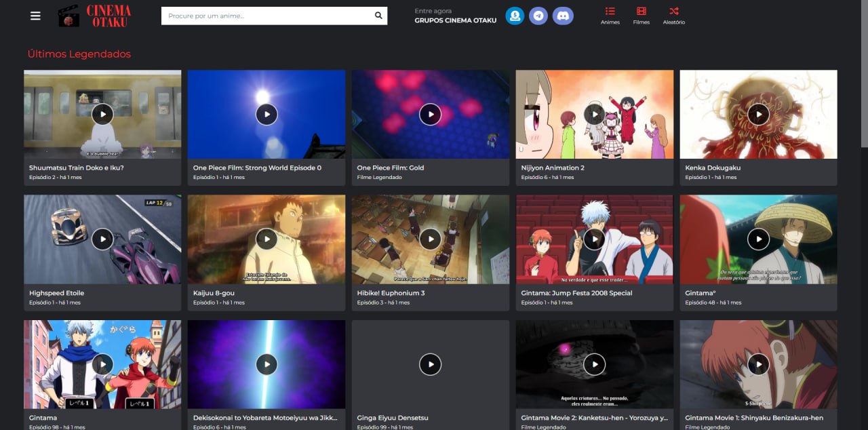Click the GRUPOS CINEMA OTAKU text
The height and width of the screenshot is (430, 868).
[x=456, y=20]
